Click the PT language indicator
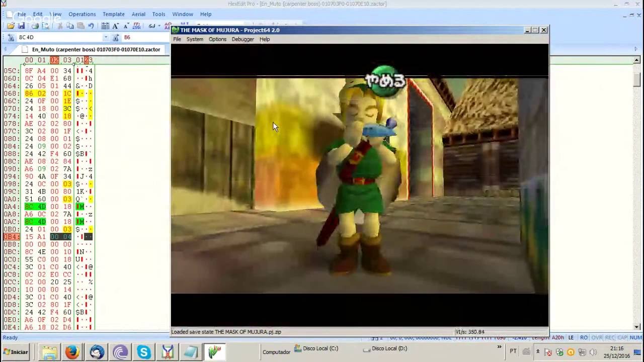 513,351
